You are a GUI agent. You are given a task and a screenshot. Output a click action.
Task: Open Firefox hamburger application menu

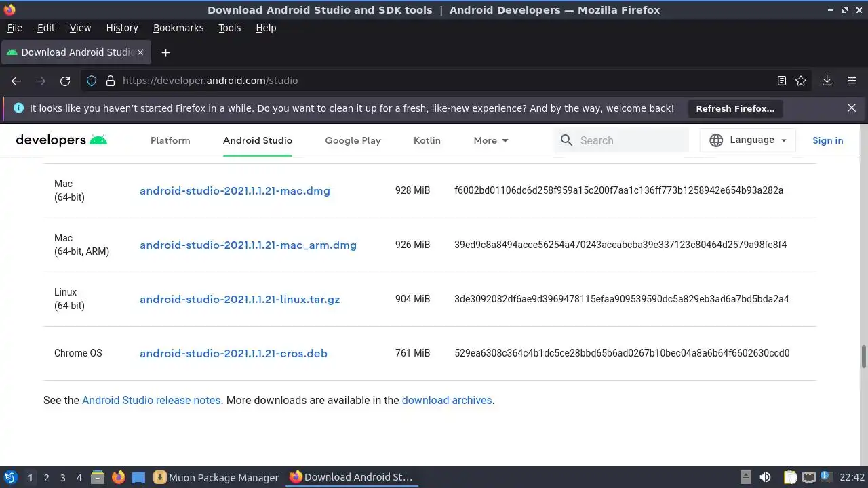pos(852,81)
